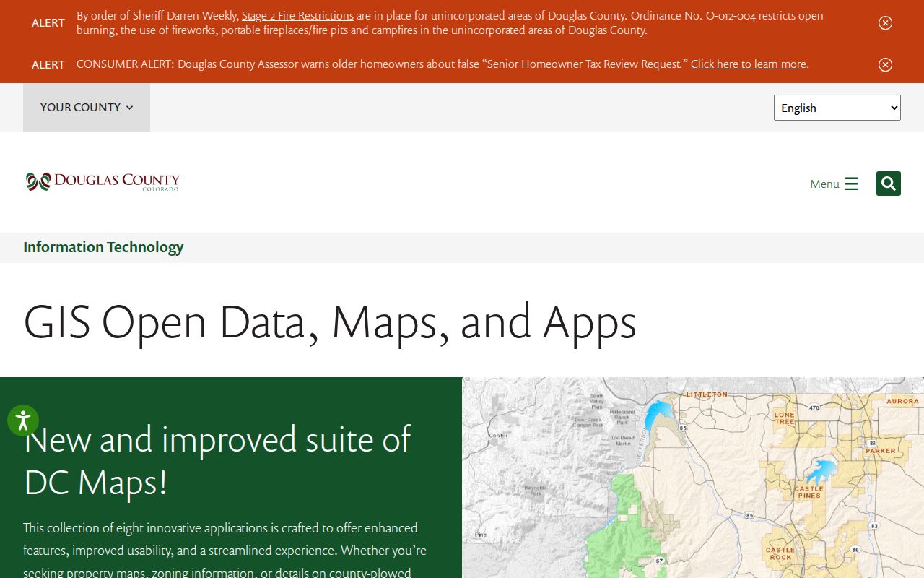
Task: Go to Douglas County homepage via logo
Action: click(103, 182)
